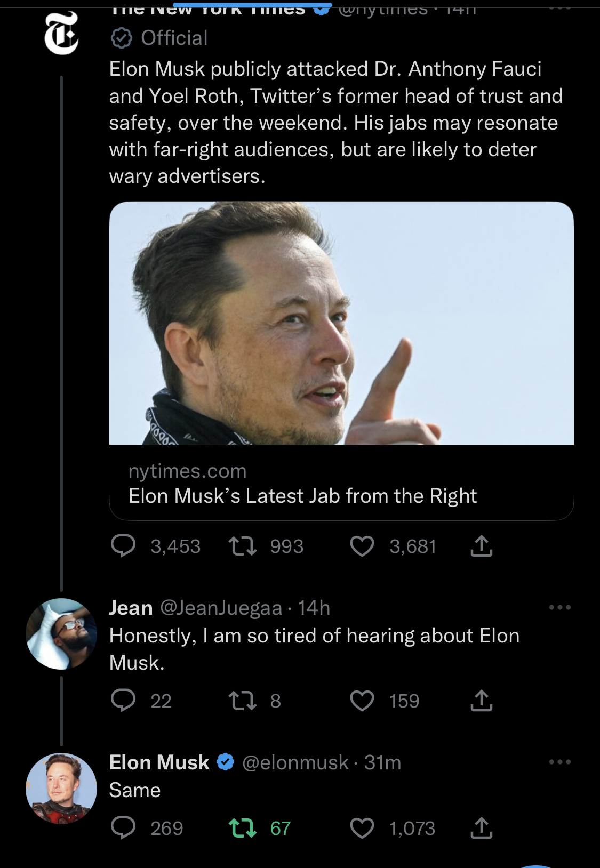
Task: Open nytimes.com article link card
Action: (x=341, y=483)
